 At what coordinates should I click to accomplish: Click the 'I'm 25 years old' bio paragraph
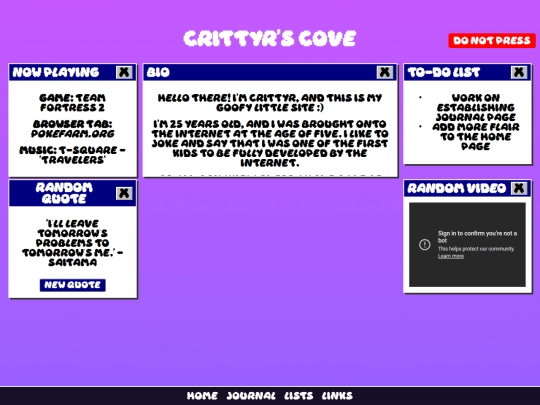[x=270, y=143]
